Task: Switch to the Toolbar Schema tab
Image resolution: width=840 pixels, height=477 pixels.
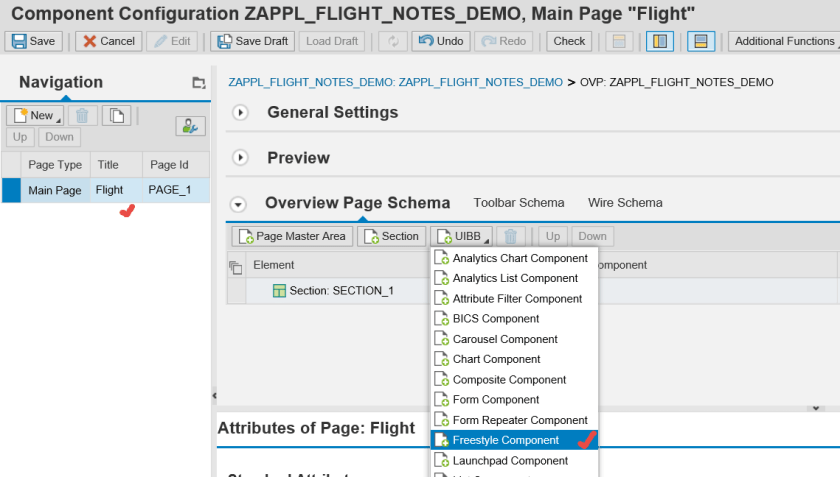Action: click(518, 202)
